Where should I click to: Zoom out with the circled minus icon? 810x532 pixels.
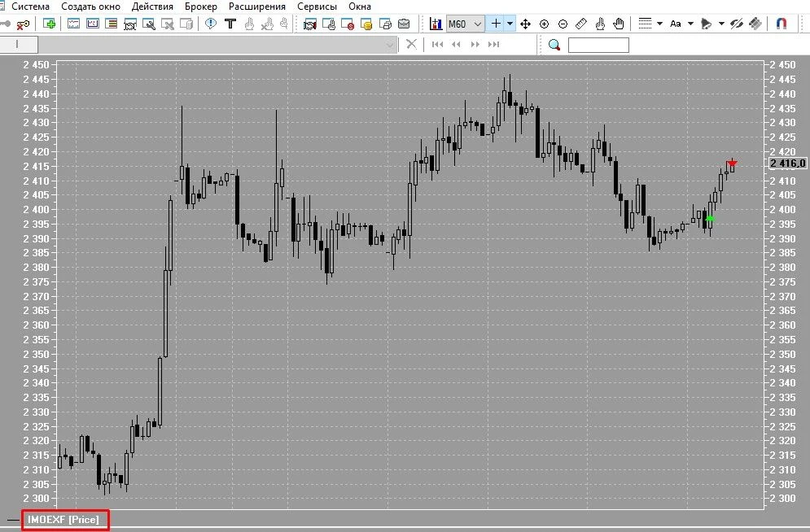coord(563,24)
